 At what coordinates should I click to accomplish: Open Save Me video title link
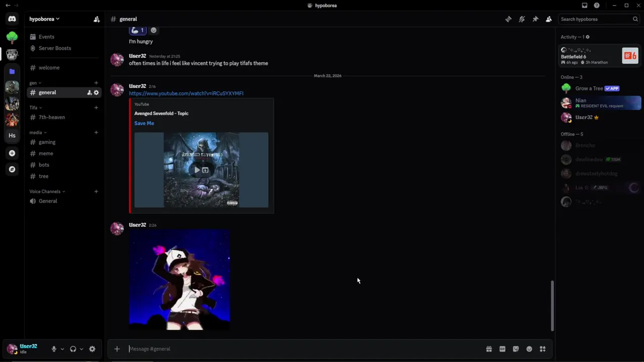144,123
